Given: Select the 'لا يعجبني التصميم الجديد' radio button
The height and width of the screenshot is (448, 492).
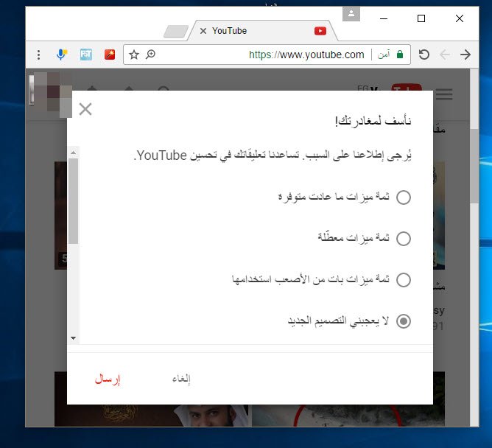Looking at the screenshot, I should point(404,321).
